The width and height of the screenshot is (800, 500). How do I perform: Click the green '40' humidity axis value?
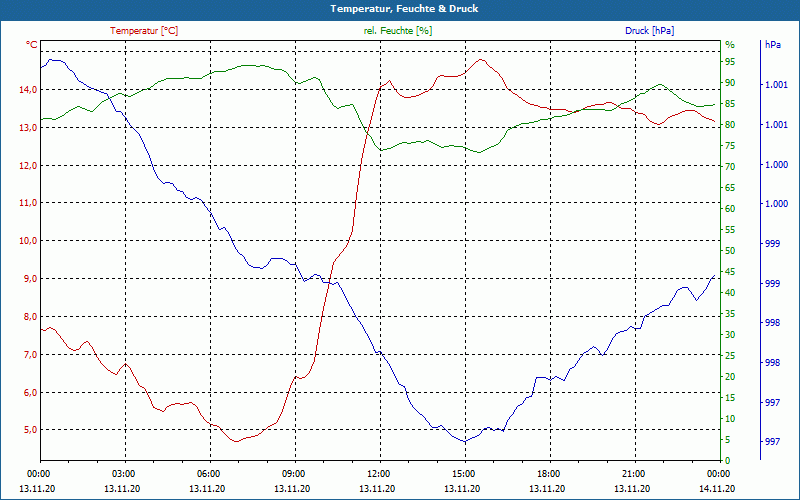click(x=730, y=292)
